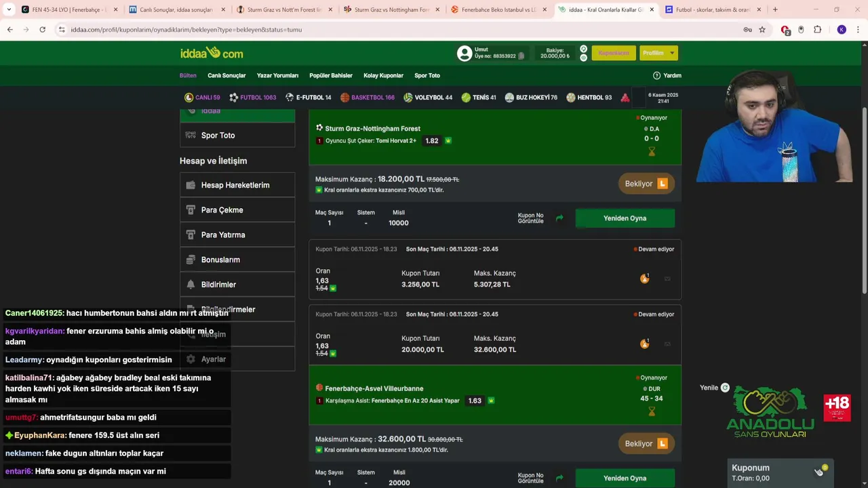
Task: Open Yardım help link
Action: point(667,75)
